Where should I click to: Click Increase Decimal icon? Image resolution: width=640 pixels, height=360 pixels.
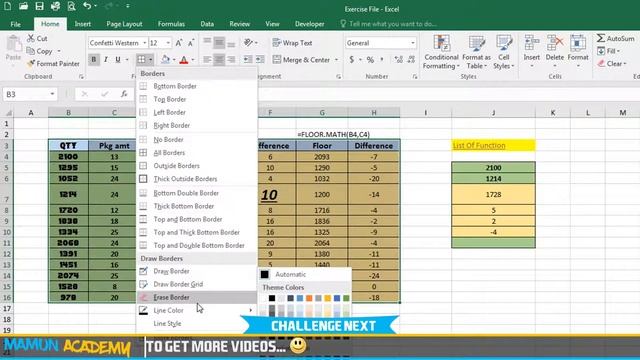click(398, 60)
